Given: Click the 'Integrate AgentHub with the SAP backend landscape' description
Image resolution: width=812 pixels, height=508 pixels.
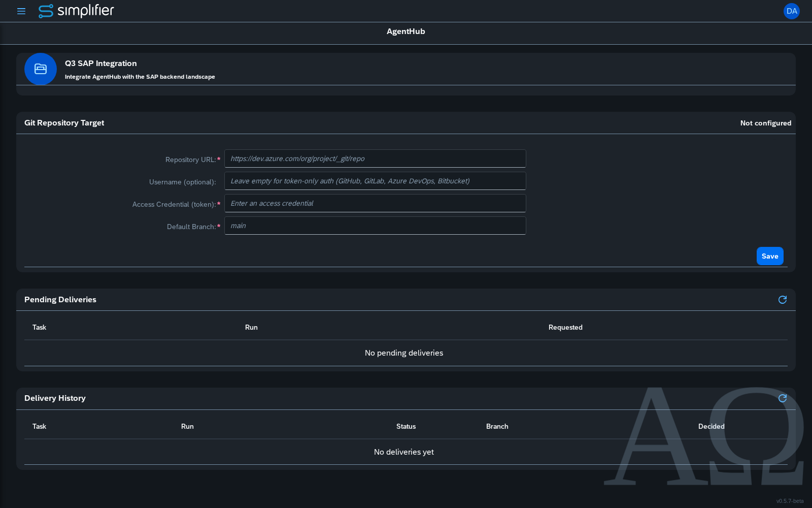Looking at the screenshot, I should 140,77.
